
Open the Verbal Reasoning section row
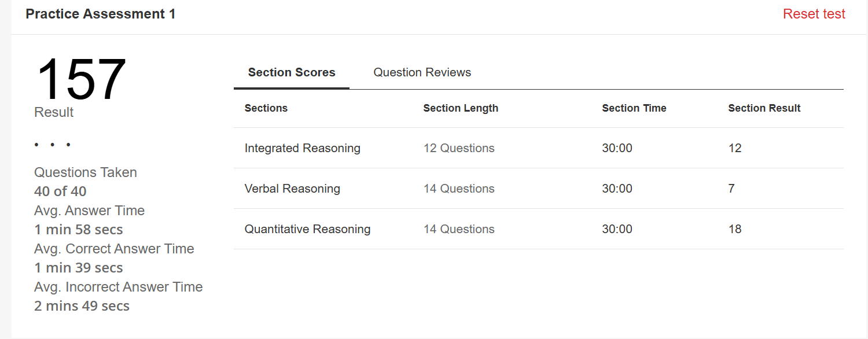tap(292, 189)
